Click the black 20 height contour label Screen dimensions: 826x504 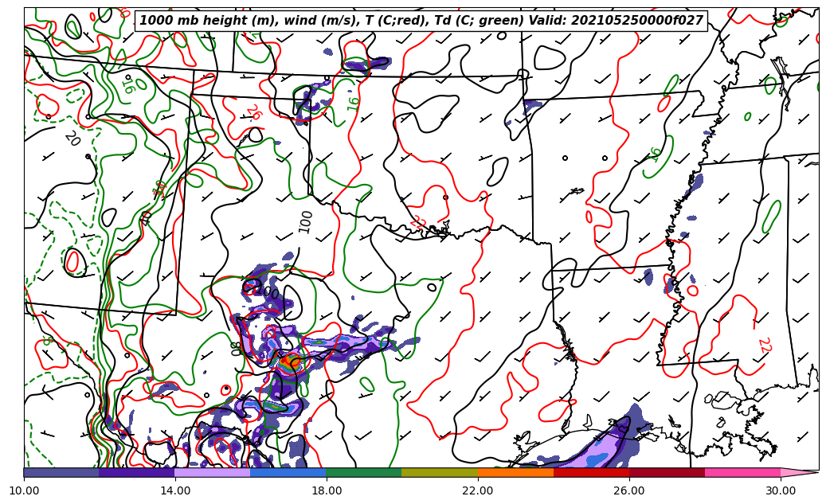[x=72, y=139]
